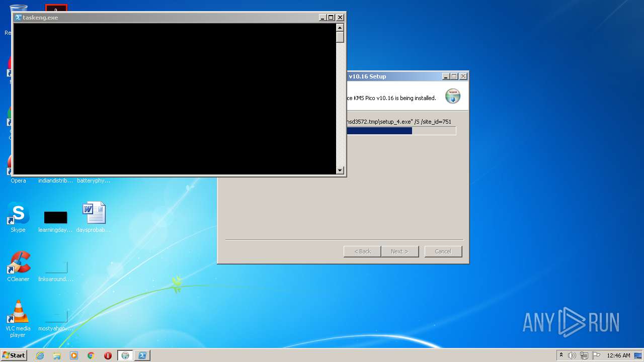Click scroll up arrow in taskeng.exe

[340, 28]
